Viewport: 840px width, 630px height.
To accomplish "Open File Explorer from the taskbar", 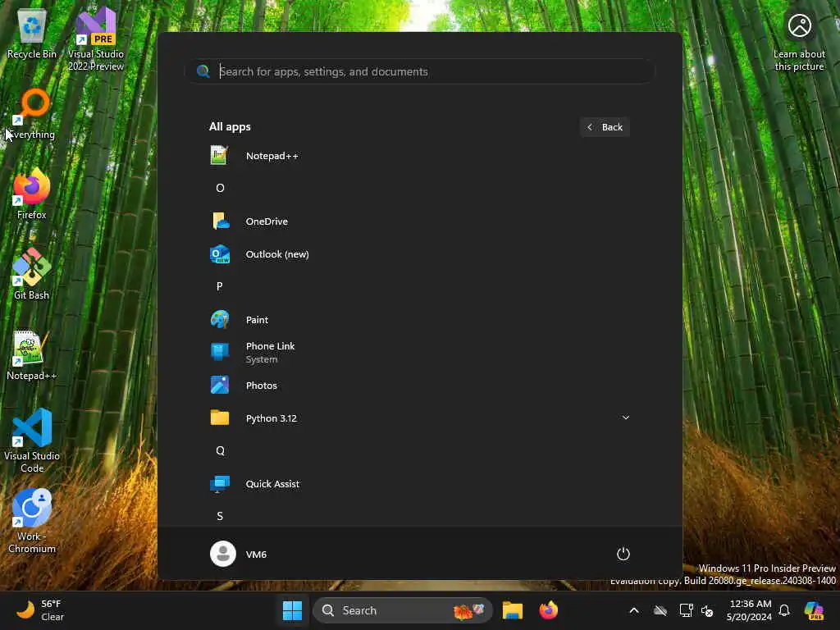I will click(513, 610).
